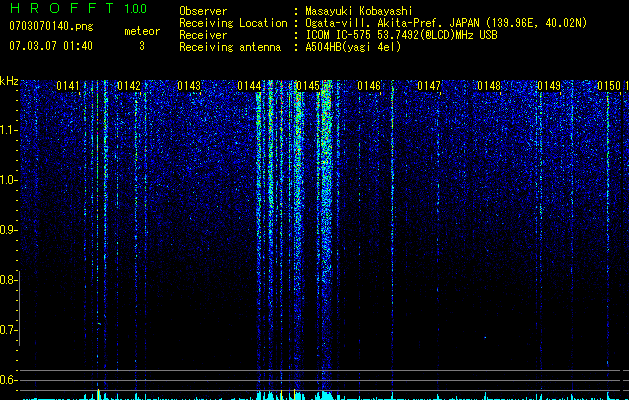Click observer name Masayuki Kobayashi
This screenshot has width=629, height=400.
click(359, 11)
